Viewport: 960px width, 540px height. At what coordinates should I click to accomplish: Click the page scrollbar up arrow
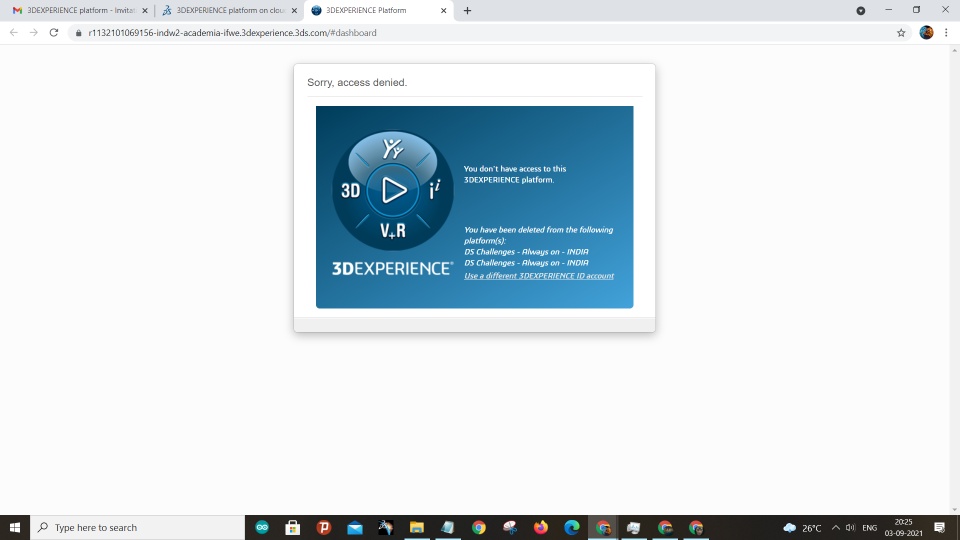point(954,50)
